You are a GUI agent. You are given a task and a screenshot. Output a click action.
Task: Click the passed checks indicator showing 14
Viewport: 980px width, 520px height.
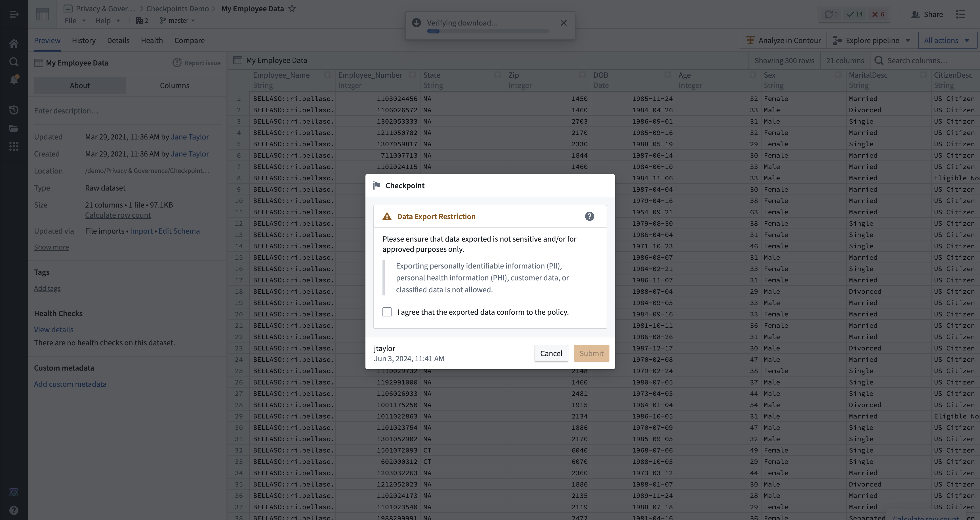coord(855,14)
